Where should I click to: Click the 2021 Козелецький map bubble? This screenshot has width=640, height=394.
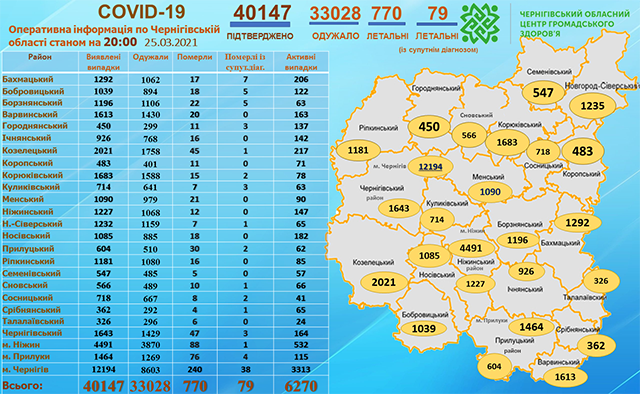pos(384,282)
